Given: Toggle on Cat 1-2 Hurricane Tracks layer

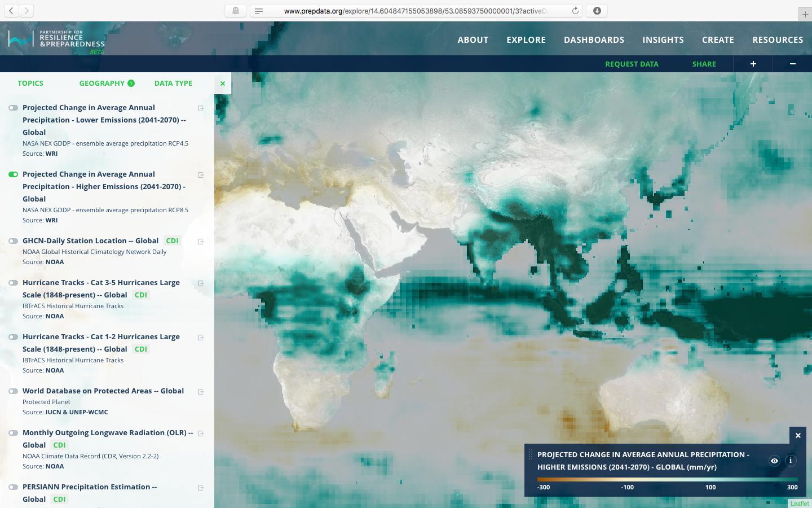Looking at the screenshot, I should [x=14, y=337].
